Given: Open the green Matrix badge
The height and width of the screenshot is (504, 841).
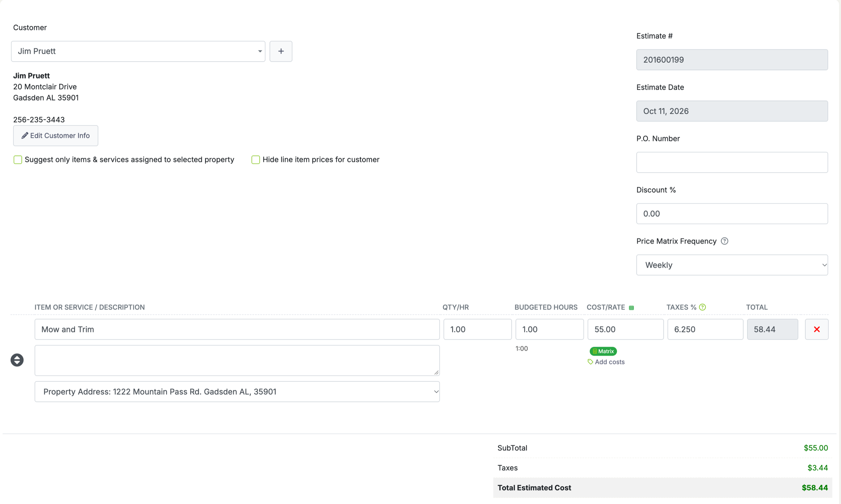Looking at the screenshot, I should coord(603,351).
